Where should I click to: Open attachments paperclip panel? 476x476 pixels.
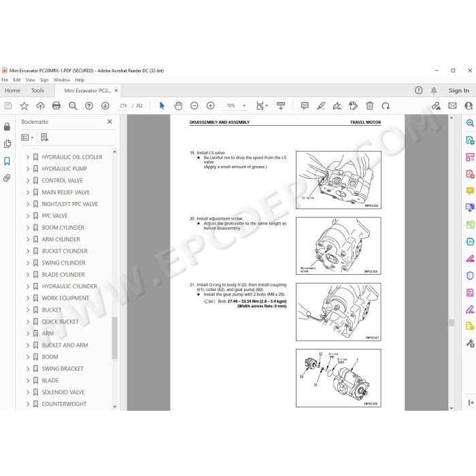(7, 177)
